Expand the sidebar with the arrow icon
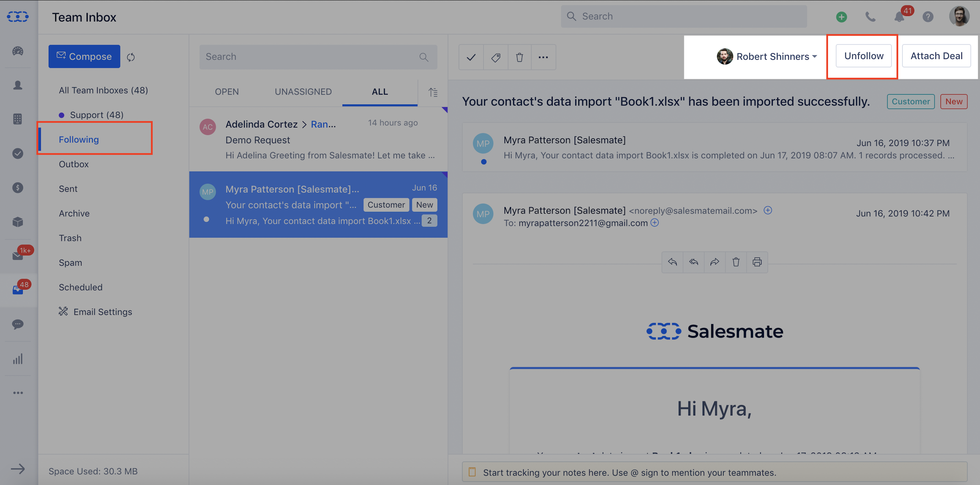The width and height of the screenshot is (980, 485). [18, 469]
